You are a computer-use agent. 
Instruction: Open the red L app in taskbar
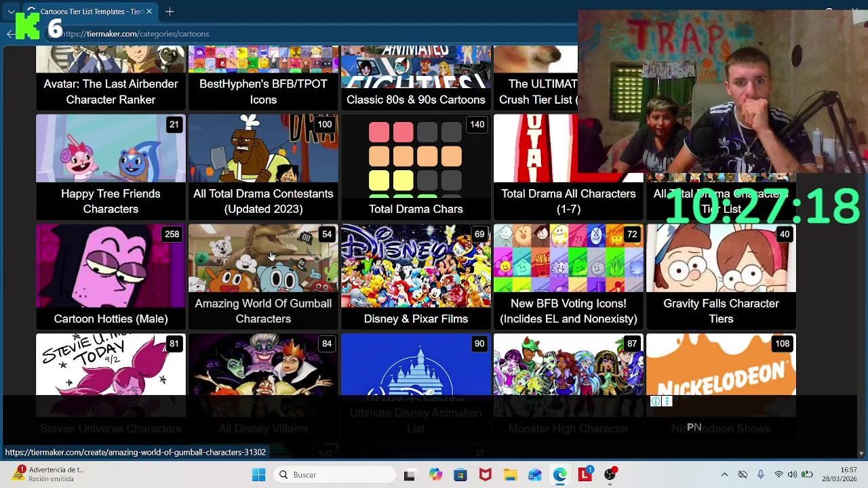pos(585,475)
